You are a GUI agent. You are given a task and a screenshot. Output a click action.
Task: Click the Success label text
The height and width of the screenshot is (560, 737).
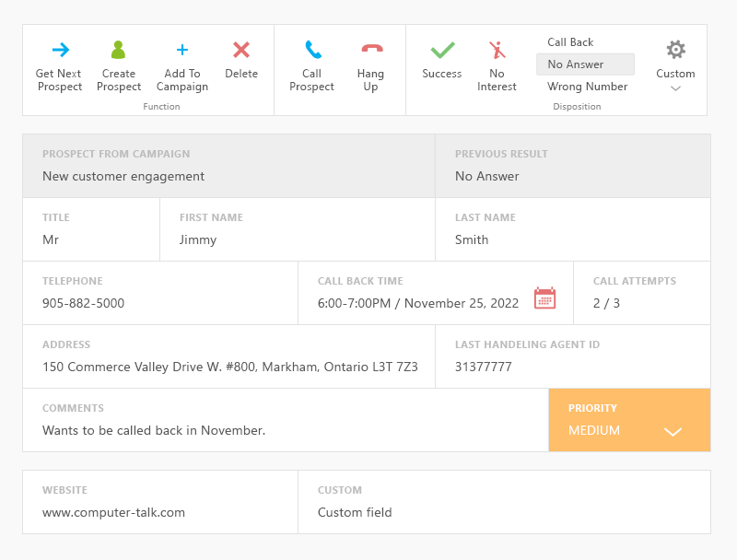pos(442,74)
